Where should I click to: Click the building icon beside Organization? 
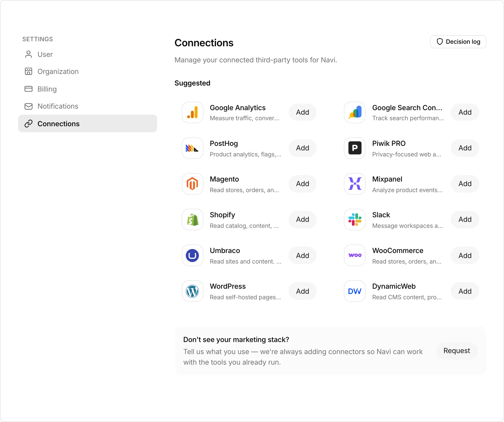[x=28, y=71]
